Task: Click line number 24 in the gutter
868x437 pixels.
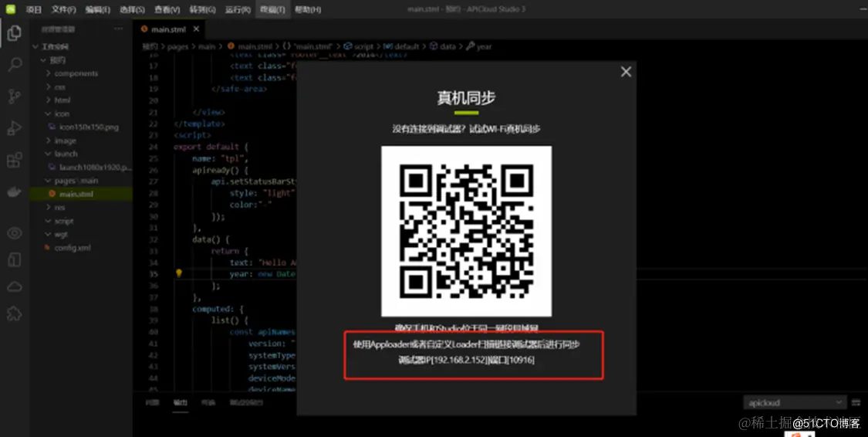Action: tap(154, 147)
